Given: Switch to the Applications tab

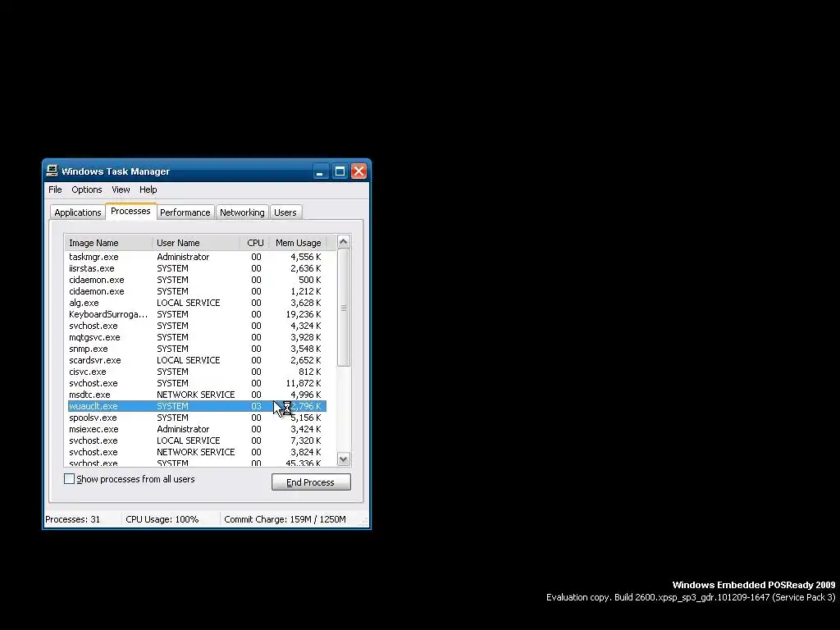Looking at the screenshot, I should [78, 212].
